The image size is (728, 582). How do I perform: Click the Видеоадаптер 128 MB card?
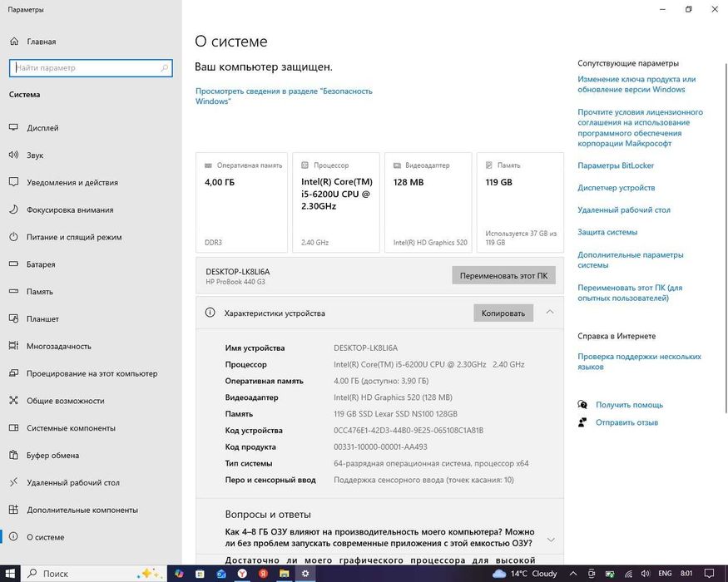tap(428, 202)
